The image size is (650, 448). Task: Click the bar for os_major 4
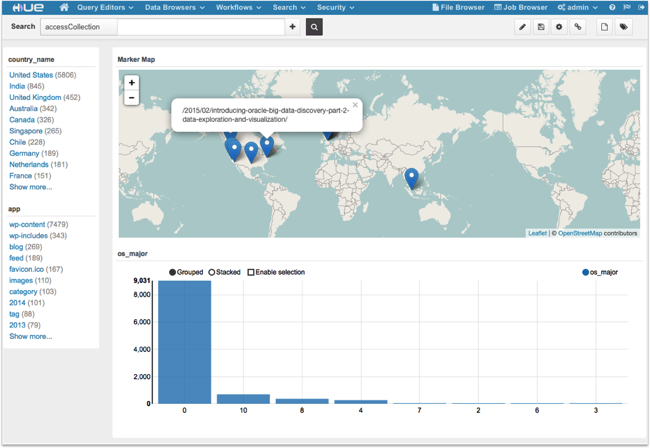pyautogui.click(x=361, y=402)
